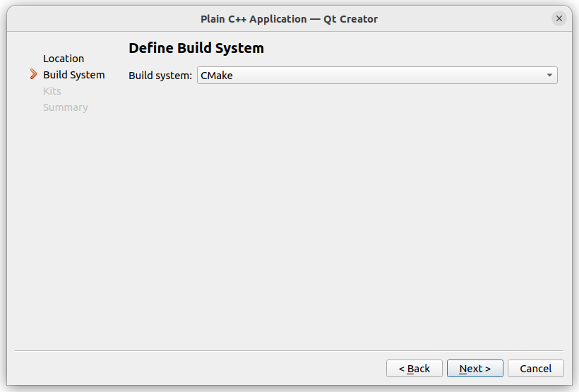Select the Build System wizard step
This screenshot has height=392, width=579.
74,75
